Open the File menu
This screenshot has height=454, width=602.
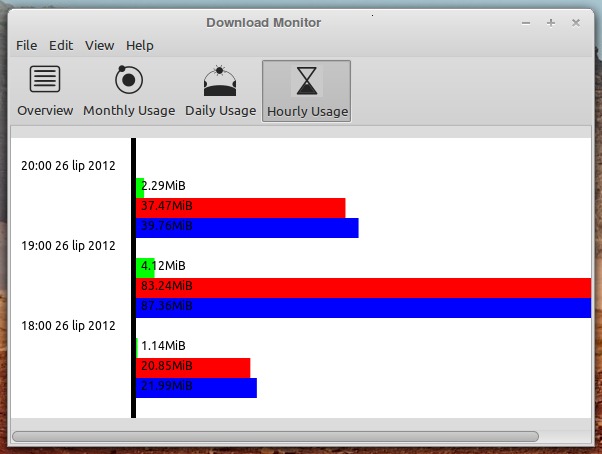[26, 45]
